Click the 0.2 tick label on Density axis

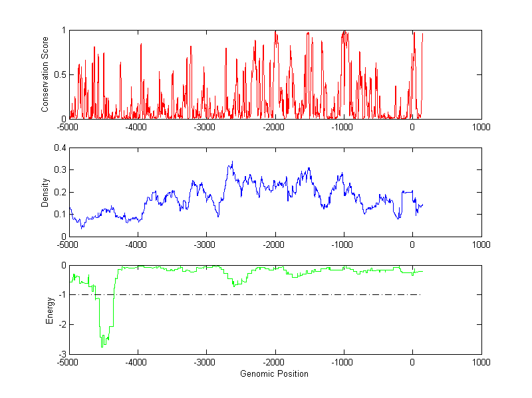tap(59, 192)
